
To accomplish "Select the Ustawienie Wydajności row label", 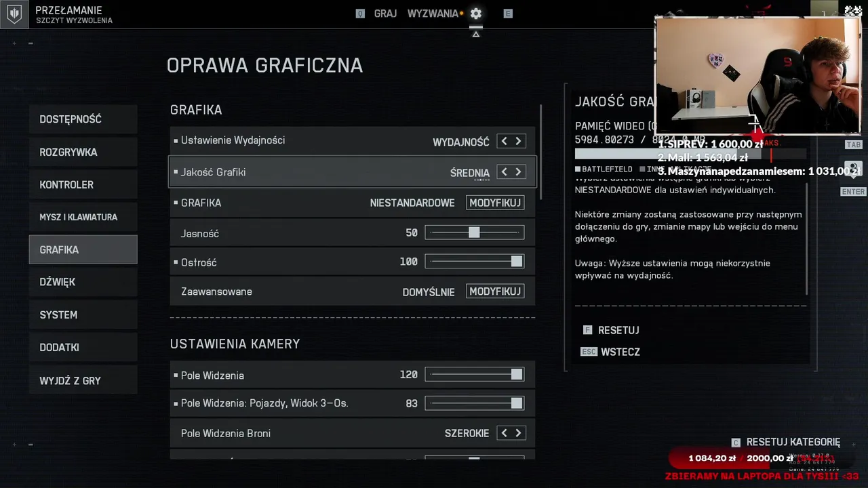I will (233, 140).
